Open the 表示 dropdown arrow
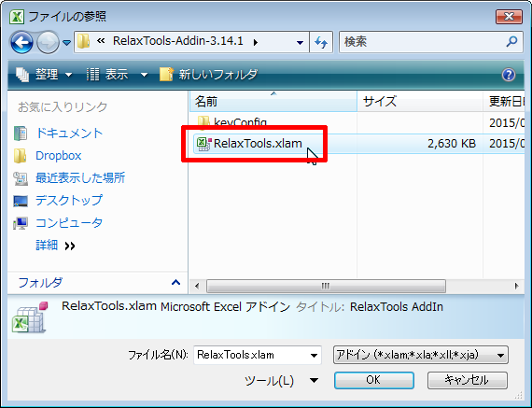Image resolution: width=532 pixels, height=408 pixels. [144, 75]
